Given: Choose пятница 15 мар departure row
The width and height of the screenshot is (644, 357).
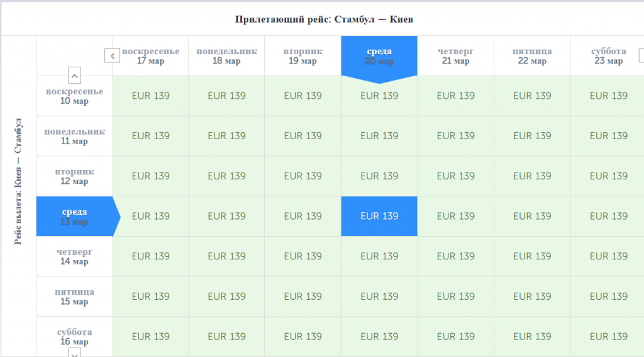Looking at the screenshot, I should point(74,297).
